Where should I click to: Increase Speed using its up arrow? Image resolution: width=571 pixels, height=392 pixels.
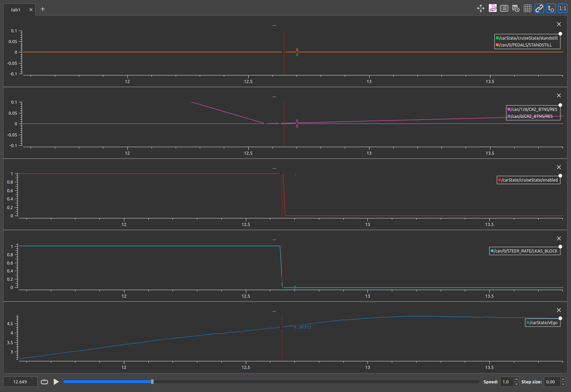click(x=517, y=380)
